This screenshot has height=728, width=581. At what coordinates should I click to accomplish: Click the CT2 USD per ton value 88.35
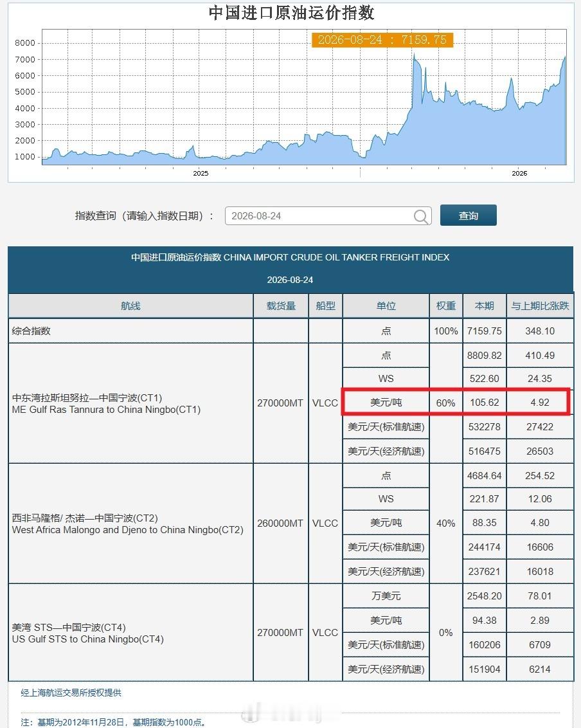tap(485, 523)
